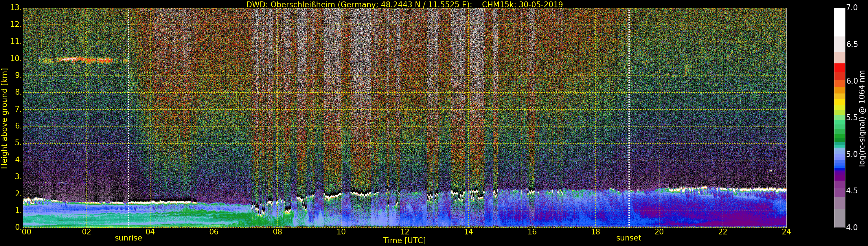Click the purple segment of the colorbar
Screen dimensions: 868x246
pos(839,176)
